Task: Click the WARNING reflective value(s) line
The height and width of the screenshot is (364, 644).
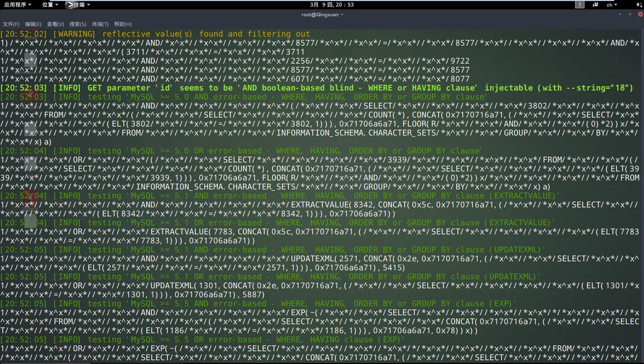Action: pyautogui.click(x=155, y=34)
